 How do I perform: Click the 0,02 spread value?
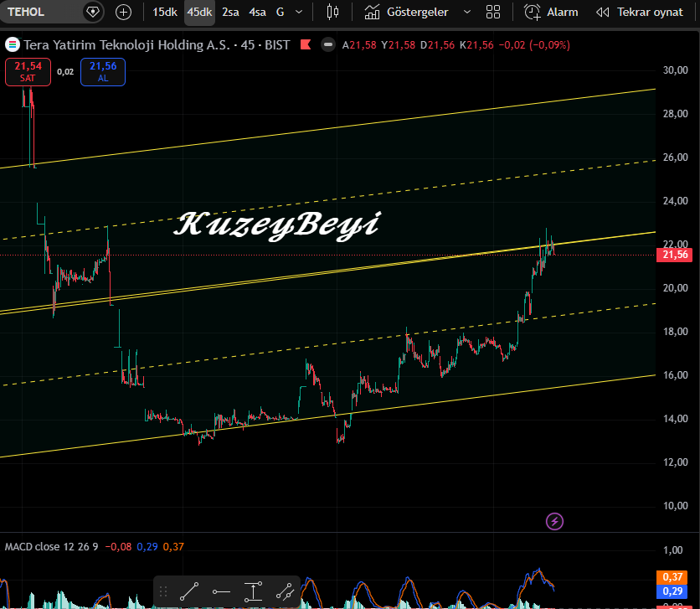[65, 72]
